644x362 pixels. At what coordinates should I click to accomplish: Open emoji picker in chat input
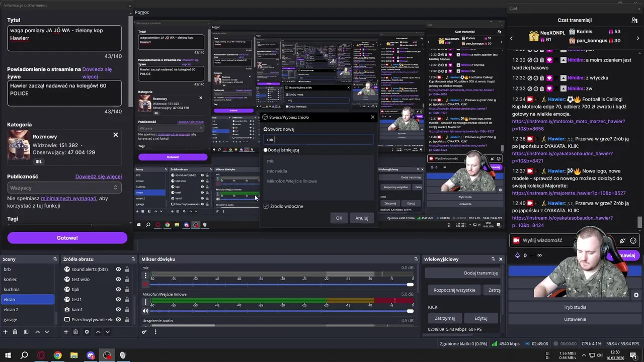pos(633,240)
